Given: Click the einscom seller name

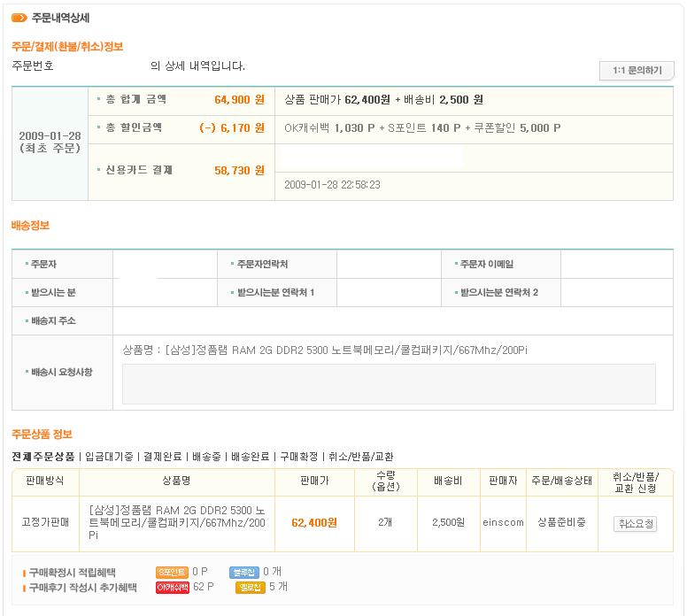Looking at the screenshot, I should click(503, 523).
